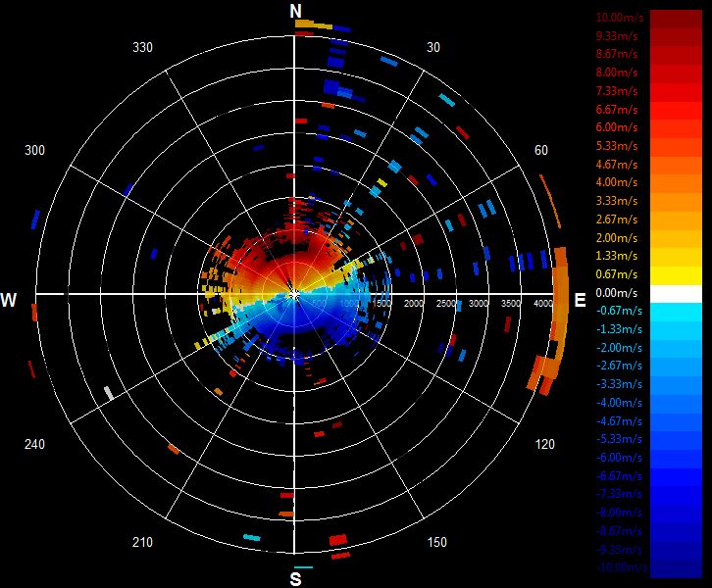Click the -6.67m/s legend label

pos(619,476)
